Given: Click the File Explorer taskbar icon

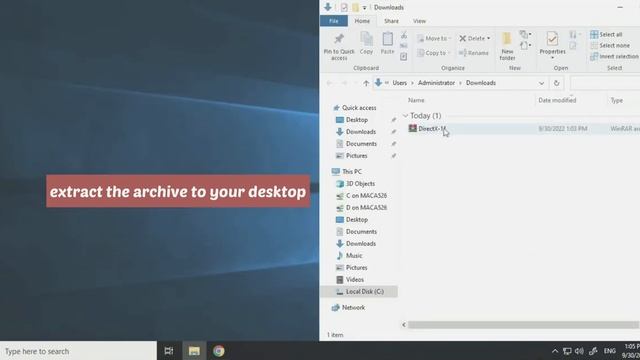Looking at the screenshot, I should 194,351.
